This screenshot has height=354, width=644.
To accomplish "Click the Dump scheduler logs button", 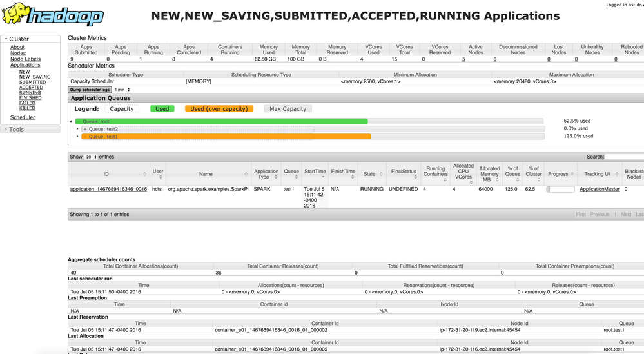I will (90, 90).
